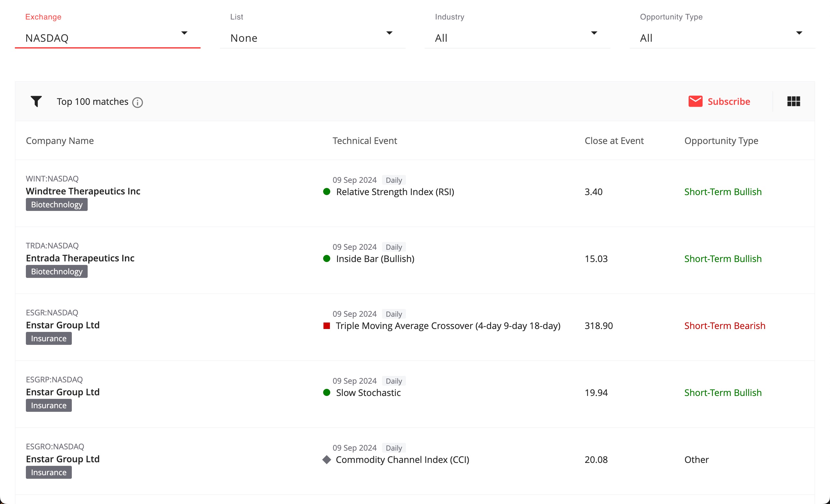
Task: Click the Biotechnology tag under Windtree Therapeutics
Action: (x=57, y=204)
